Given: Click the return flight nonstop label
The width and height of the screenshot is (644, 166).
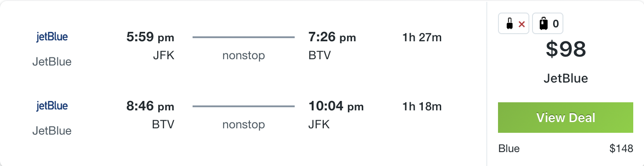Looking at the screenshot, I should coord(244,124).
